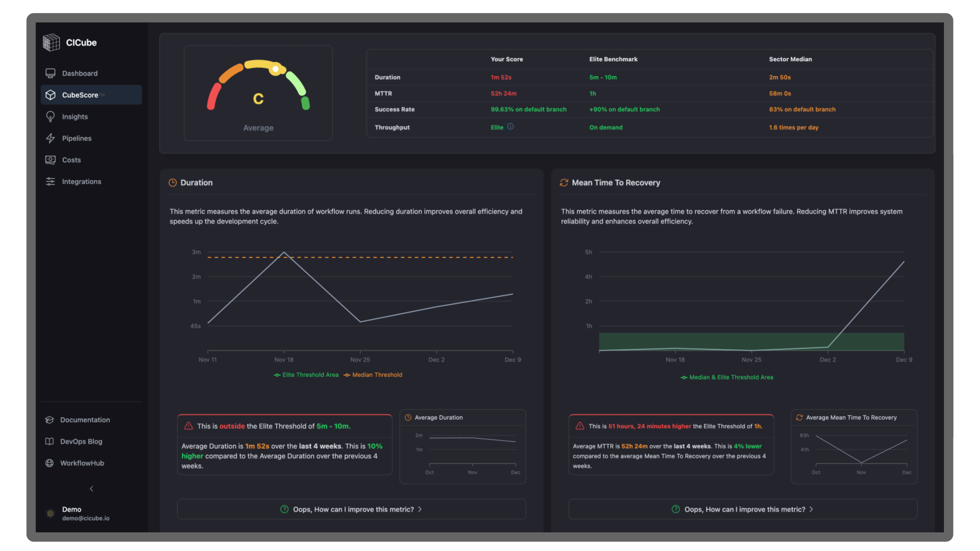The width and height of the screenshot is (980, 551).
Task: Click the CICube logo icon
Action: [x=51, y=42]
